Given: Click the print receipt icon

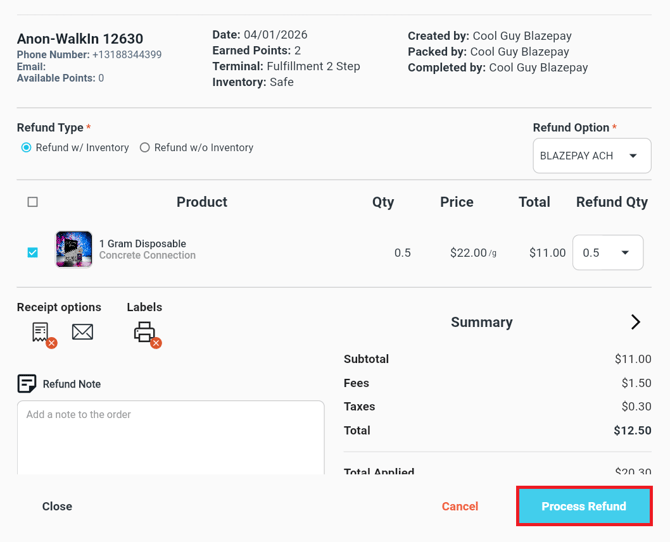Looking at the screenshot, I should pyautogui.click(x=41, y=332).
